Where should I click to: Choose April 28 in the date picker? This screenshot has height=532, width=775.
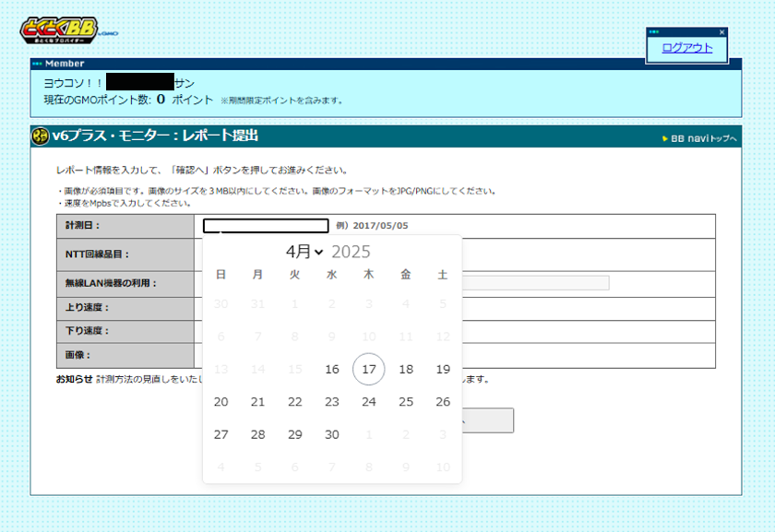[x=258, y=434]
